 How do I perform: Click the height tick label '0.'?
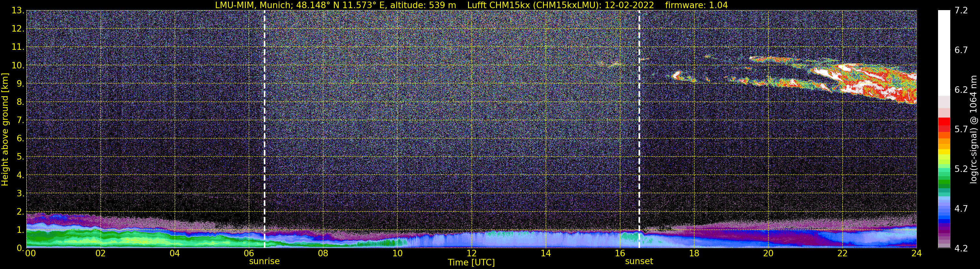pyautogui.click(x=20, y=248)
